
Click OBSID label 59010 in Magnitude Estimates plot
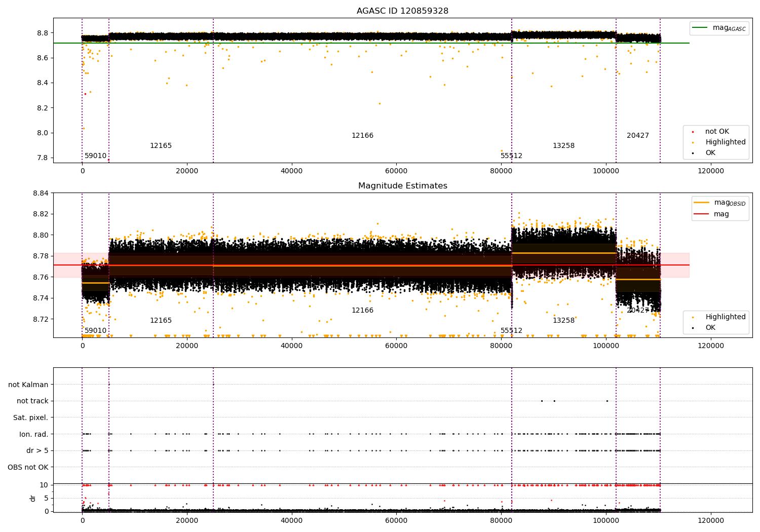point(95,331)
